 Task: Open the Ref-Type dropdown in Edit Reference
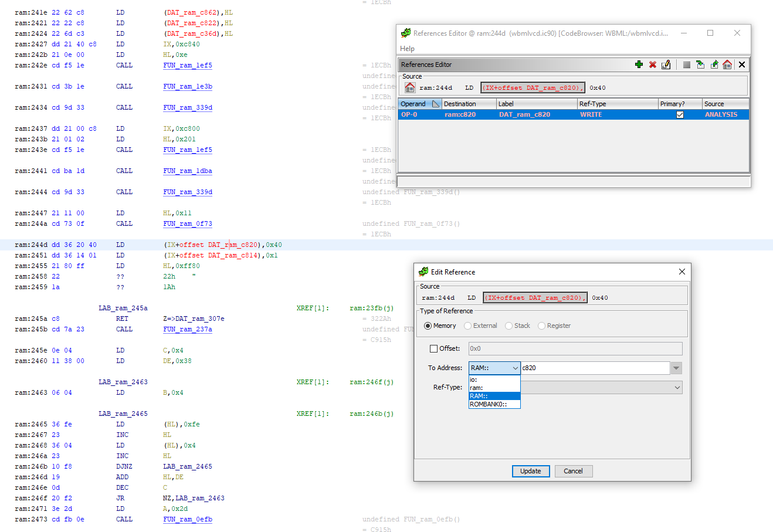(x=677, y=387)
